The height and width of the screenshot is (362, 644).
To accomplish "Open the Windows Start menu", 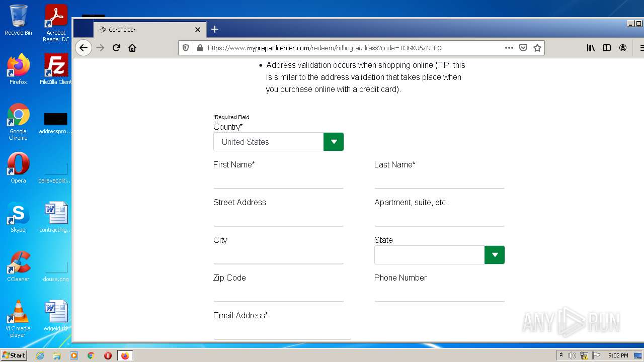I will pos(14,355).
